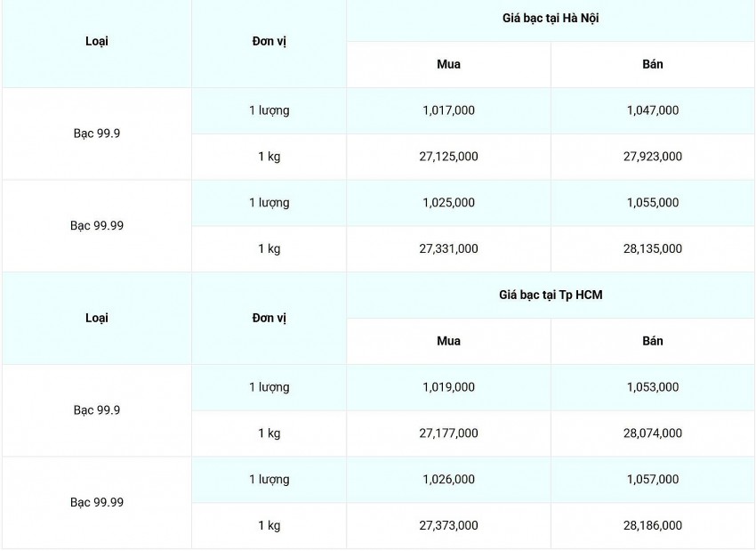Select the 1,019,000 buy price cell
The width and height of the screenshot is (756, 551).
(448, 387)
